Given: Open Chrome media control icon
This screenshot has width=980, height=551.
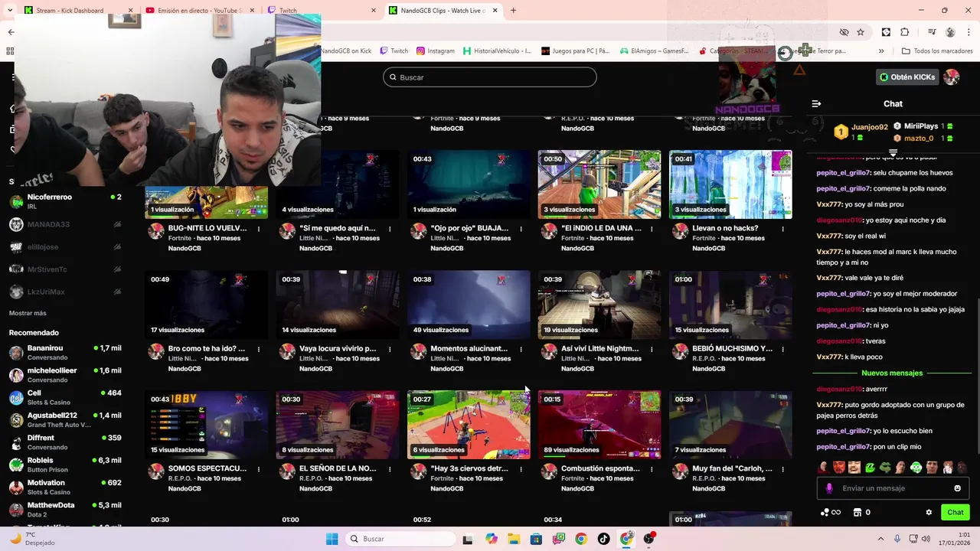Looking at the screenshot, I should 932,32.
